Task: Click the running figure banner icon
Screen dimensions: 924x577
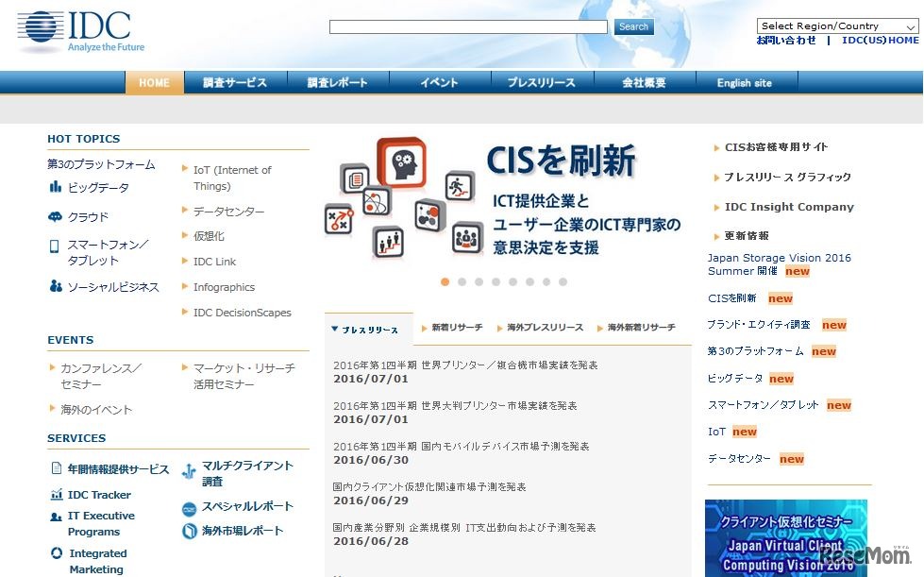Action: tap(460, 186)
